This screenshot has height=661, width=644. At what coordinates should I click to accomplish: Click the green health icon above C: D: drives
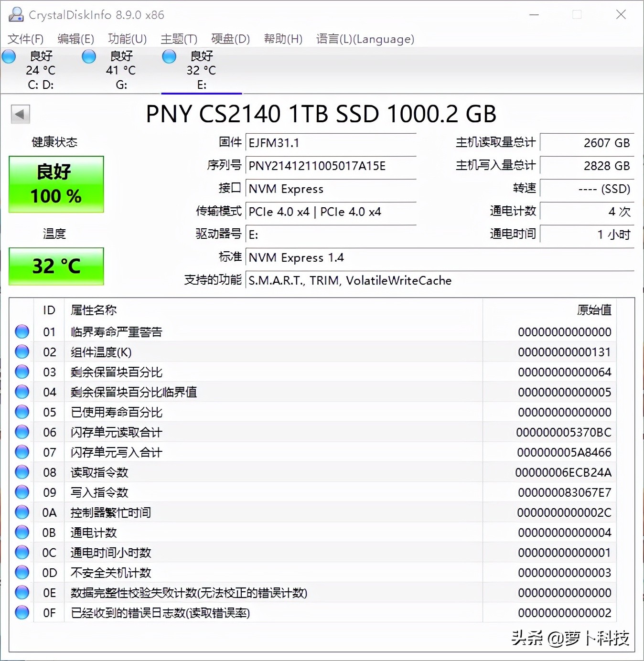[9, 56]
